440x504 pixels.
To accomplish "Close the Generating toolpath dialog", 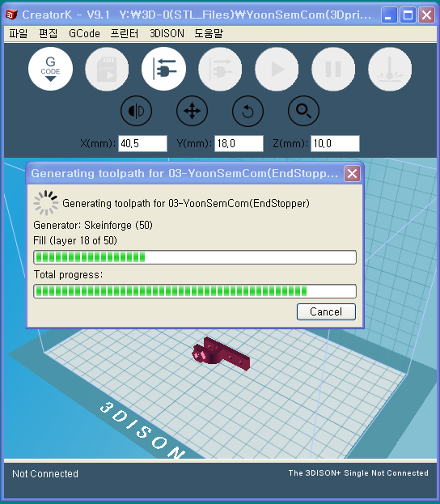I will coord(352,174).
